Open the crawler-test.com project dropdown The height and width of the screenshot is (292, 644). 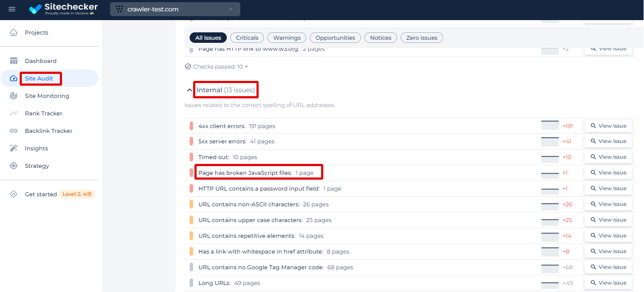point(175,9)
